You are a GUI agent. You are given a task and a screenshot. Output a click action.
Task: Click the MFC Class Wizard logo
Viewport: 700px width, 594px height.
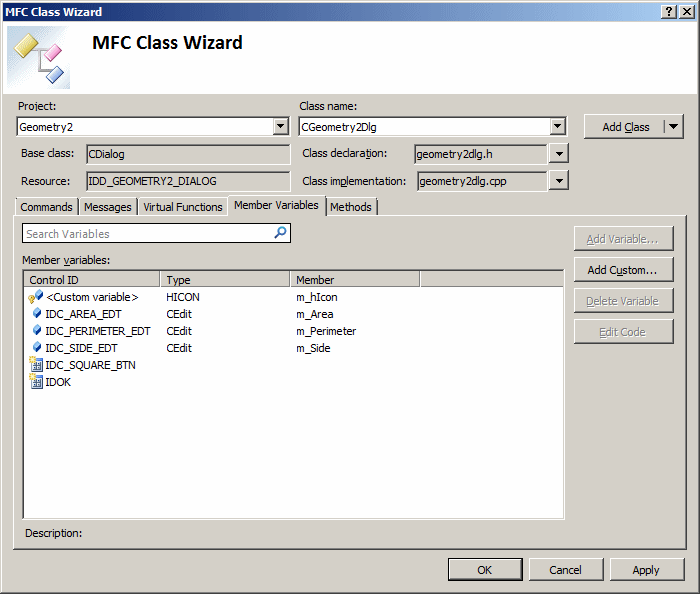tap(38, 57)
